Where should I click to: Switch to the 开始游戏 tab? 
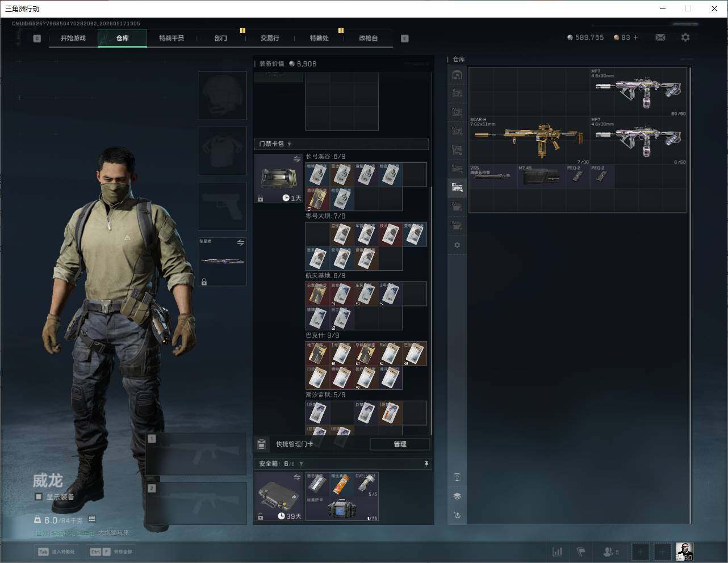[73, 38]
